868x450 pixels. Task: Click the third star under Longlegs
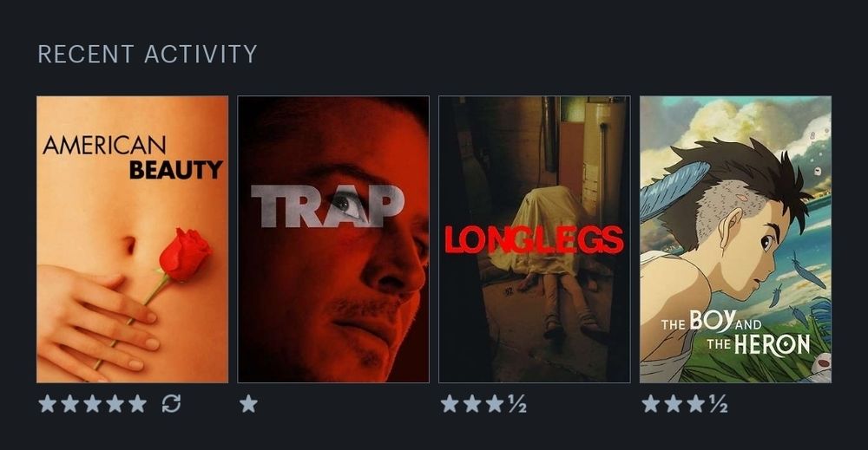pos(495,403)
